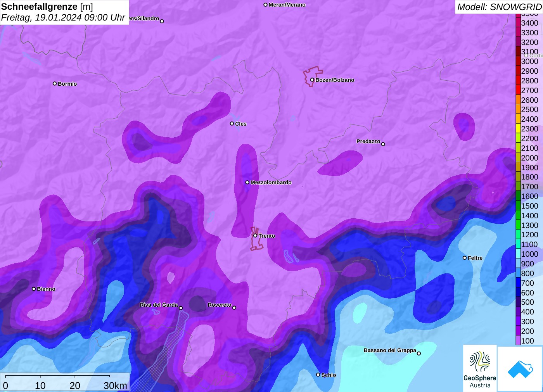The image size is (543, 392).
Task: Click the Modell: SNOWGRID label
Action: pos(499,7)
